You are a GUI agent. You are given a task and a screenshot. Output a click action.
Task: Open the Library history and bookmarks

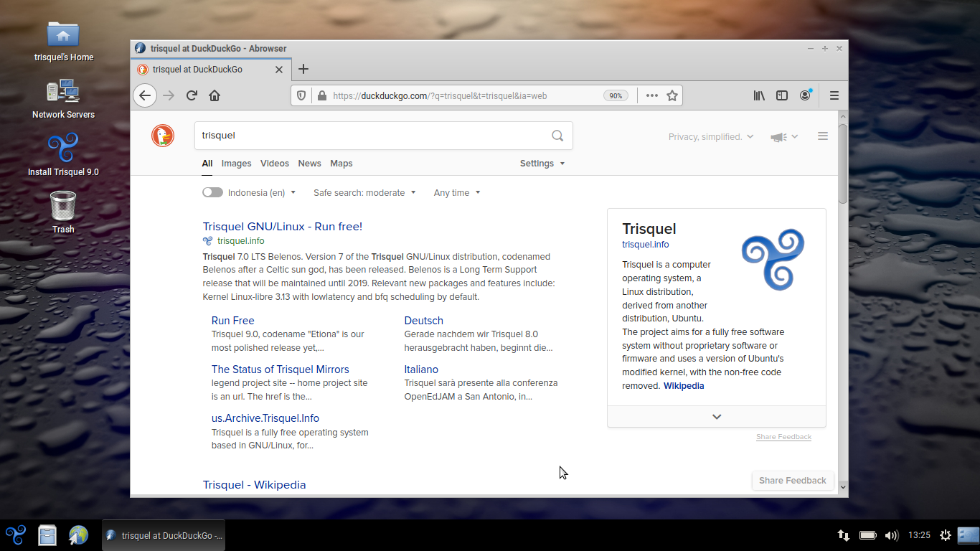point(759,95)
